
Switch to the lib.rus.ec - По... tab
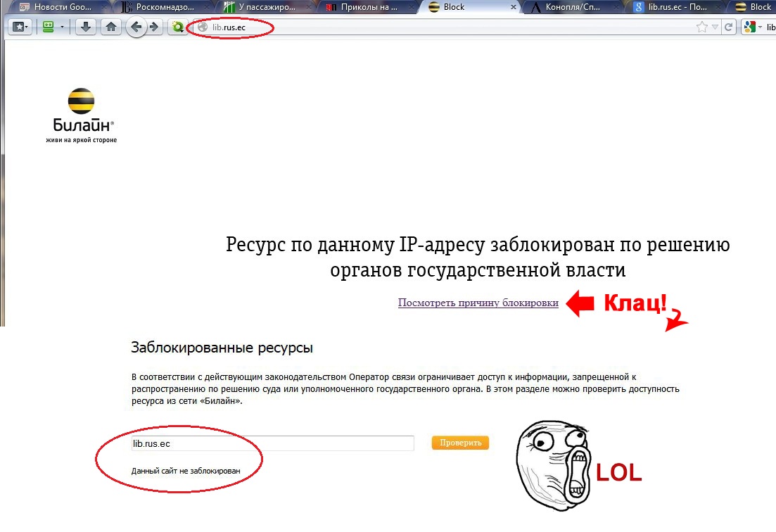pyautogui.click(x=677, y=7)
